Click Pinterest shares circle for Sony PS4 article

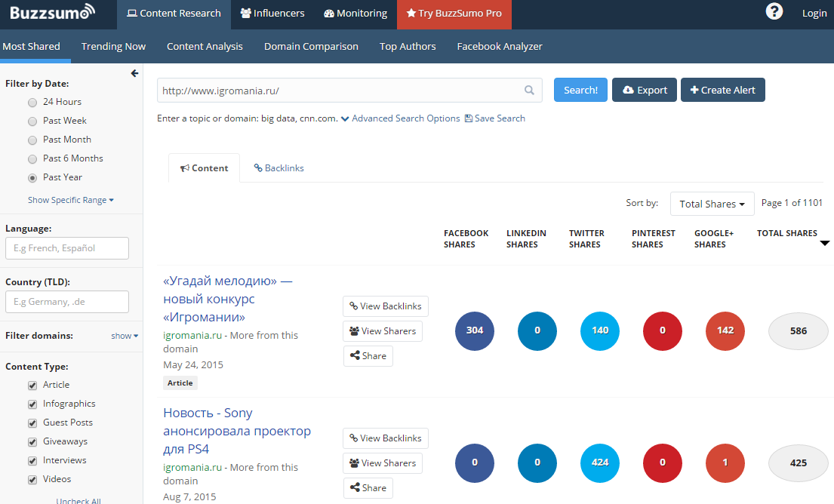(662, 463)
